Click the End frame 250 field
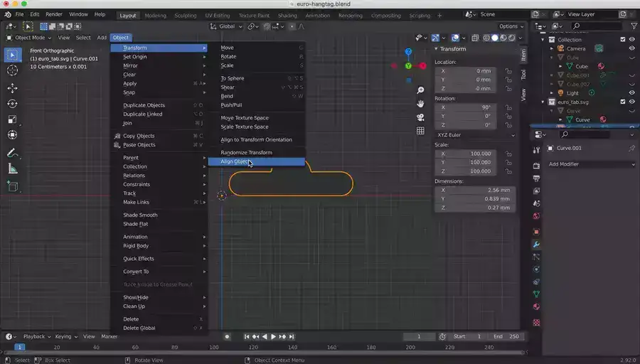This screenshot has height=364, width=640. (506, 337)
